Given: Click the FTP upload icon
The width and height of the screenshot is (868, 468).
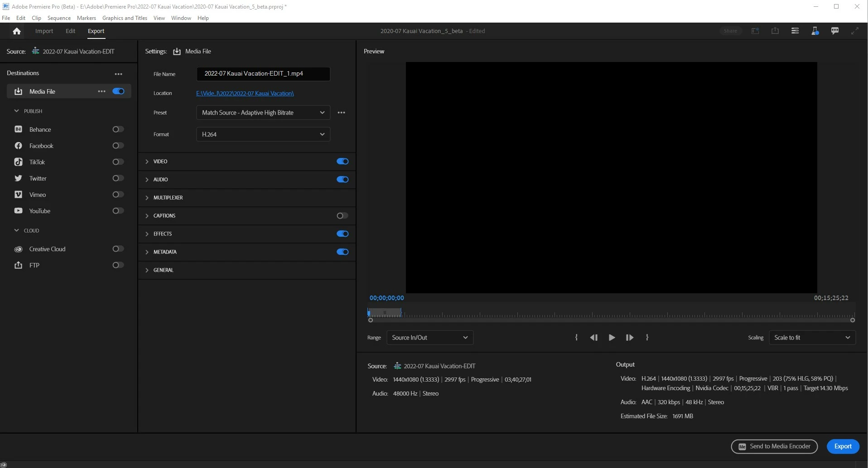Looking at the screenshot, I should pyautogui.click(x=18, y=265).
